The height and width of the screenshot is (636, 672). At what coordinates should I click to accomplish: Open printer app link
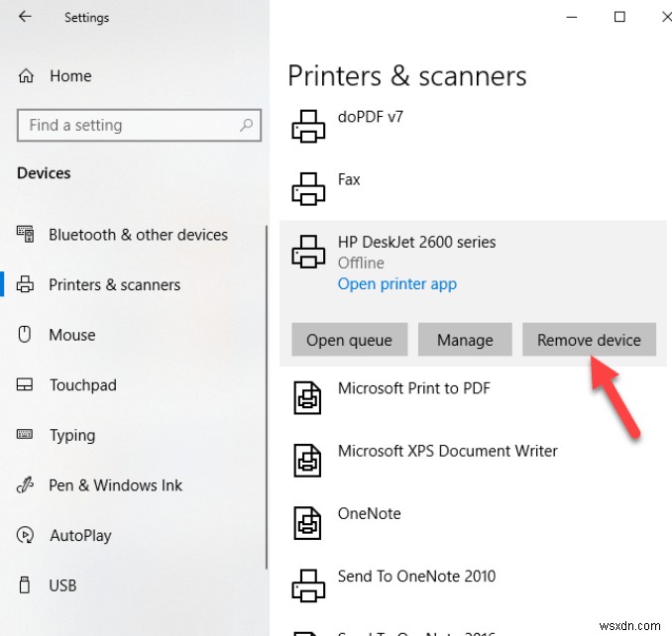click(x=396, y=283)
